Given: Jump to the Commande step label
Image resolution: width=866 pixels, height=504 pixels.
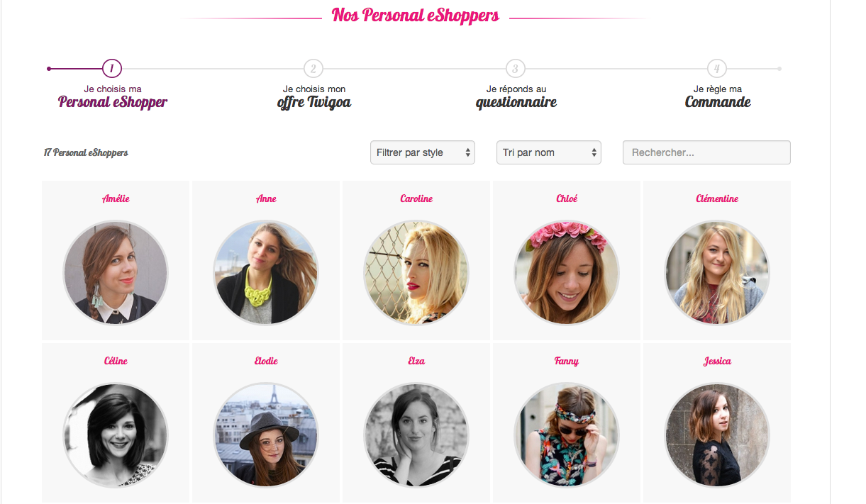Looking at the screenshot, I should (717, 102).
